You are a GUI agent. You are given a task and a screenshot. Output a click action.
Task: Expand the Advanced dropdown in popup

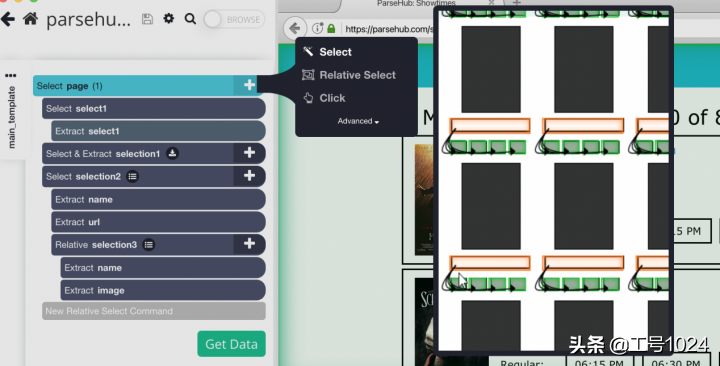pos(358,121)
